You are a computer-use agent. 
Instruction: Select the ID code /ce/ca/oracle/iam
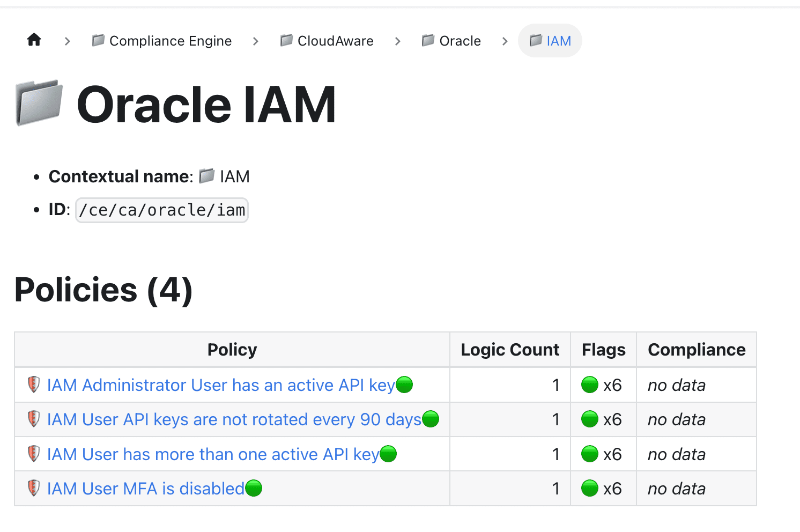(162, 210)
